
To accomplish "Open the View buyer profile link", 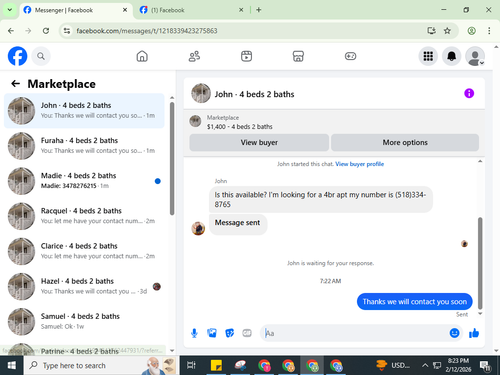I will pos(359,164).
